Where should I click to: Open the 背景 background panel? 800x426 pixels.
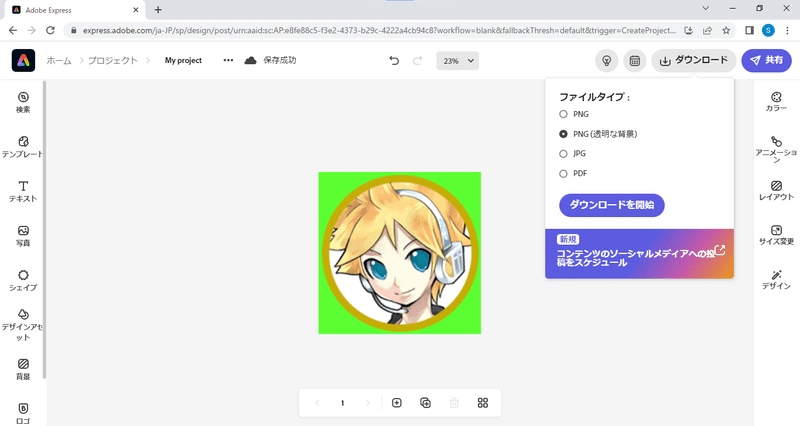(x=23, y=369)
